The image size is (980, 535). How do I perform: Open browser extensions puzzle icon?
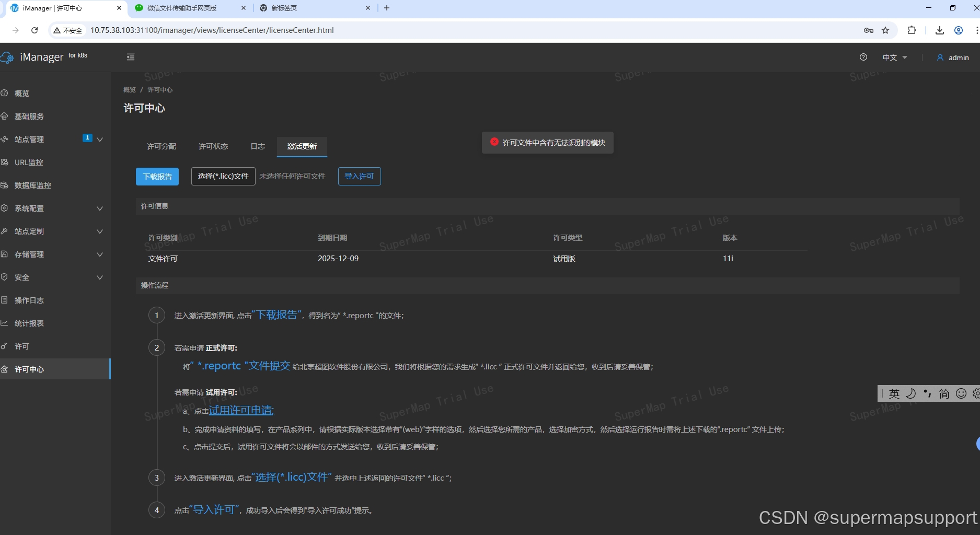pos(912,30)
